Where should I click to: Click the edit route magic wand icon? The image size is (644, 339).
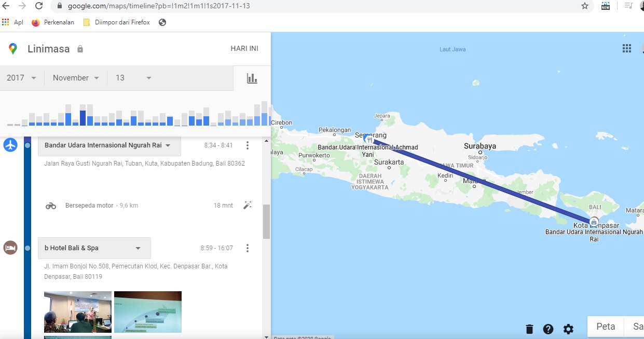point(248,205)
